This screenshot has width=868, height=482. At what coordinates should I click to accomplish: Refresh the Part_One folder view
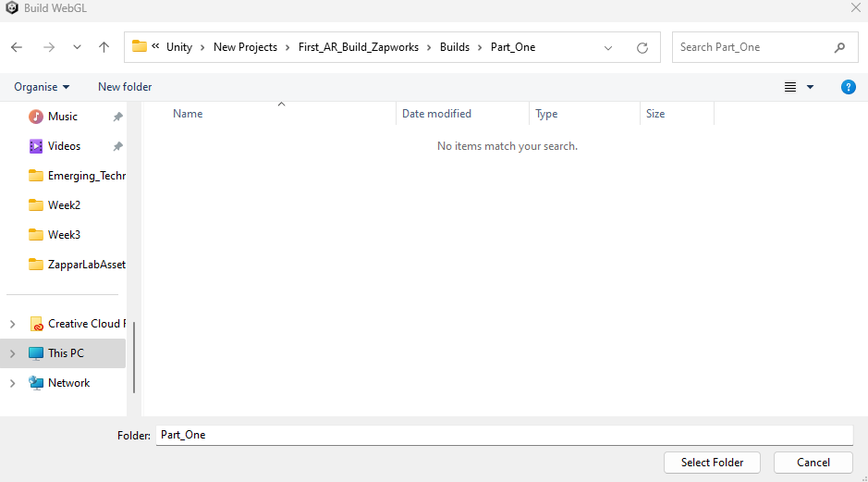click(642, 47)
